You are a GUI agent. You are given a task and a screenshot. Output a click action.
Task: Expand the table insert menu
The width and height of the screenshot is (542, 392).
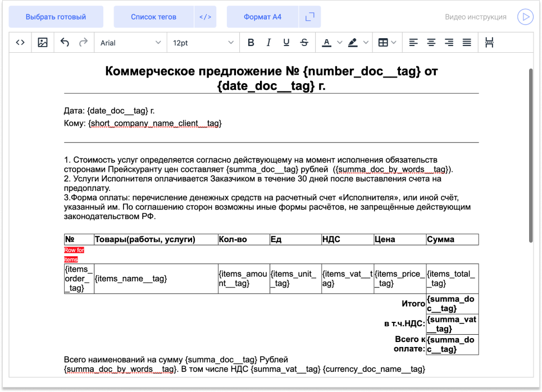point(394,43)
